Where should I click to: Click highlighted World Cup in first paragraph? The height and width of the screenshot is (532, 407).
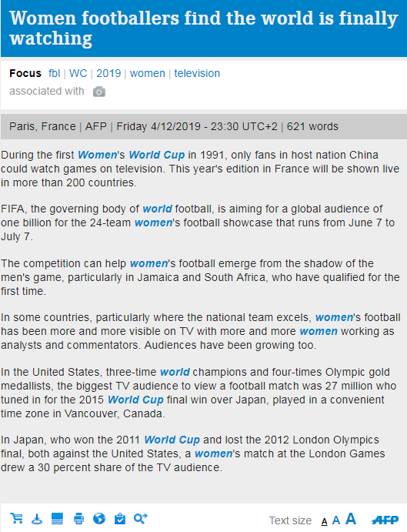(157, 155)
